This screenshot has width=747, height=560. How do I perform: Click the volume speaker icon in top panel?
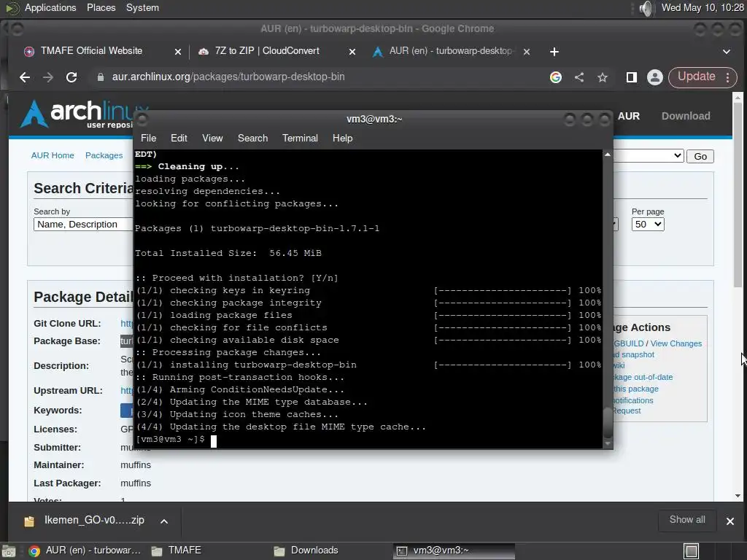[646, 8]
